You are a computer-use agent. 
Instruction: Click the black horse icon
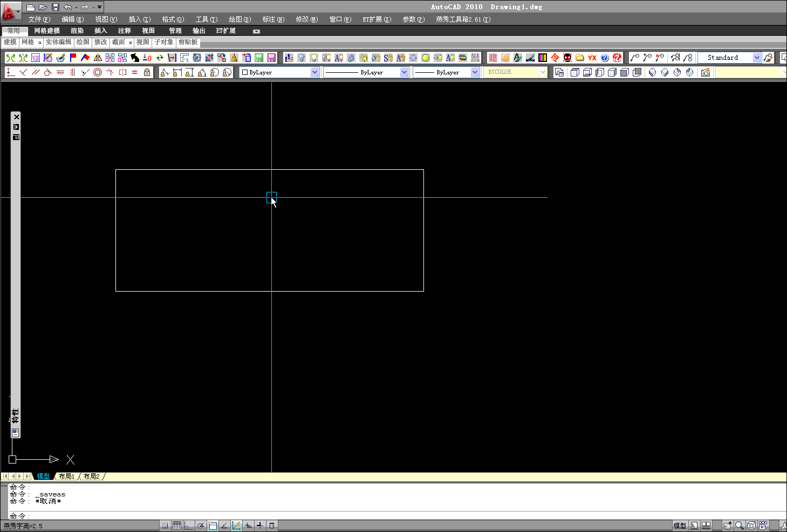(x=135, y=58)
